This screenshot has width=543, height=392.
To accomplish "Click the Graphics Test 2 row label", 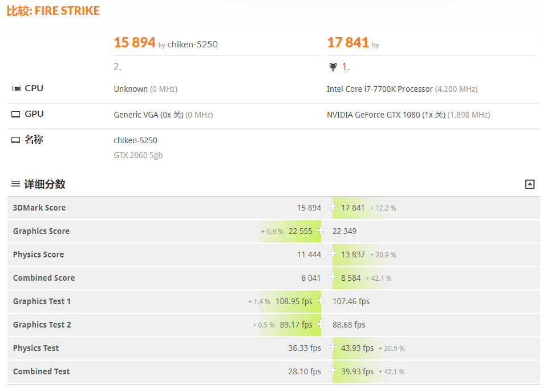I will (42, 325).
